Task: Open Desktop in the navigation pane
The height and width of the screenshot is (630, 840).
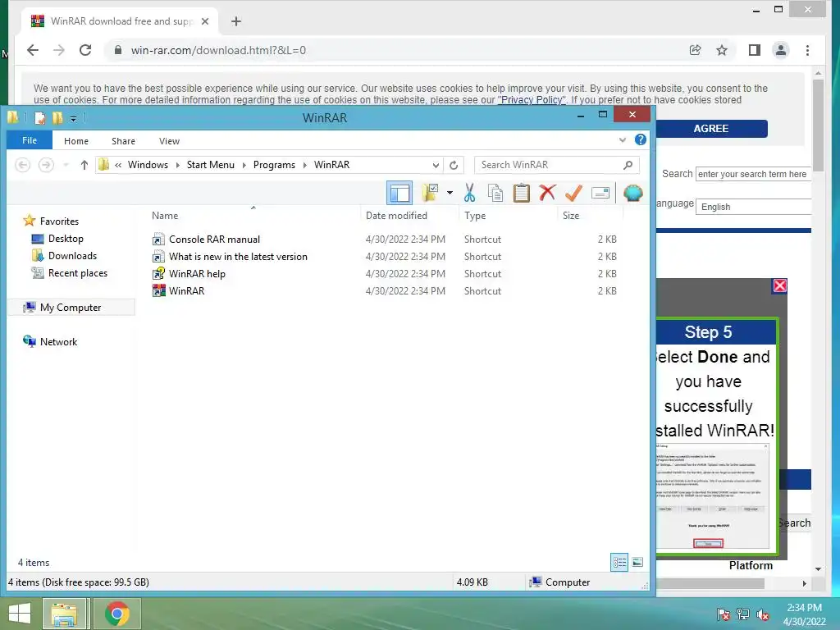Action: click(x=66, y=239)
